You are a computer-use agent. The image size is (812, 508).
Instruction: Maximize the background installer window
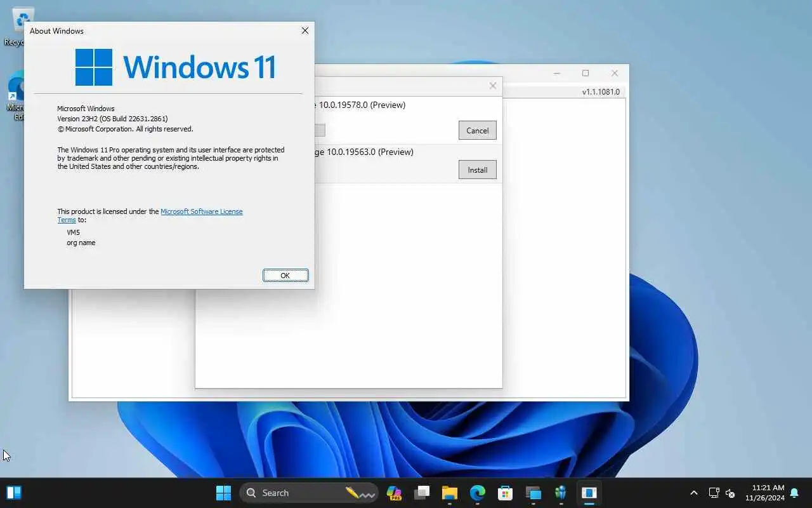(586, 73)
